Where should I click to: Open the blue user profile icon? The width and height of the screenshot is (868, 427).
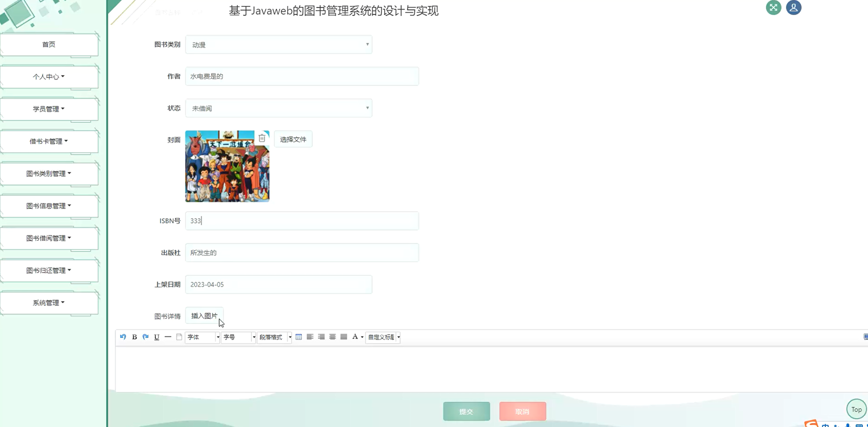coord(794,8)
